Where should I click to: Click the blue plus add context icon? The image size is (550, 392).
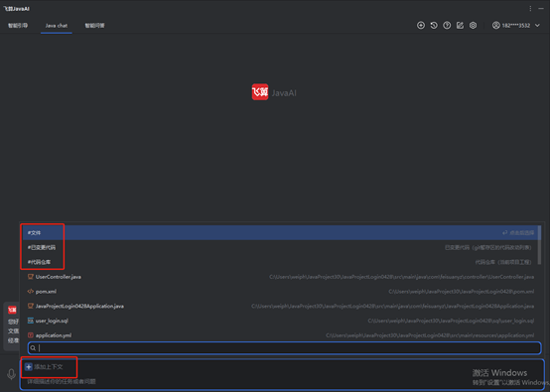click(x=29, y=367)
